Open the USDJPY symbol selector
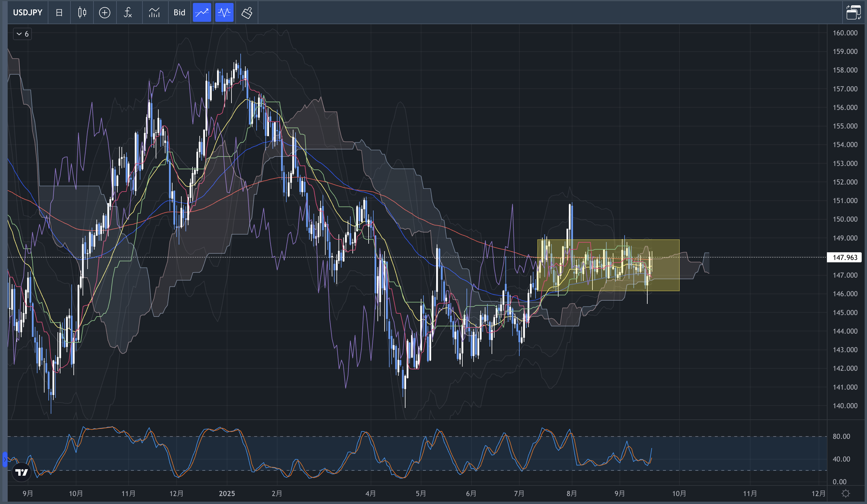This screenshot has height=504, width=867. (27, 13)
